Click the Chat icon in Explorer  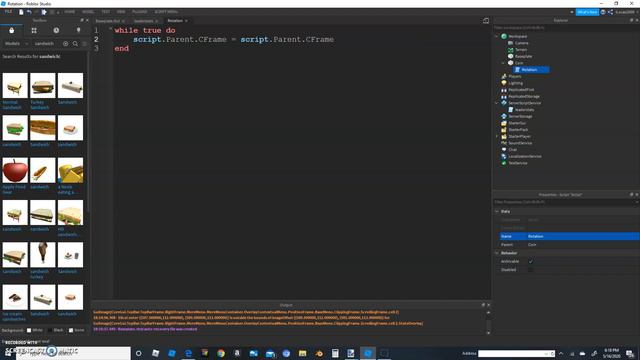[504, 149]
